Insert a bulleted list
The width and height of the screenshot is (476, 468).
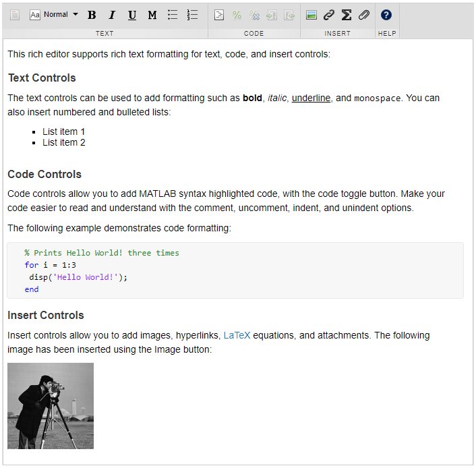(x=173, y=15)
